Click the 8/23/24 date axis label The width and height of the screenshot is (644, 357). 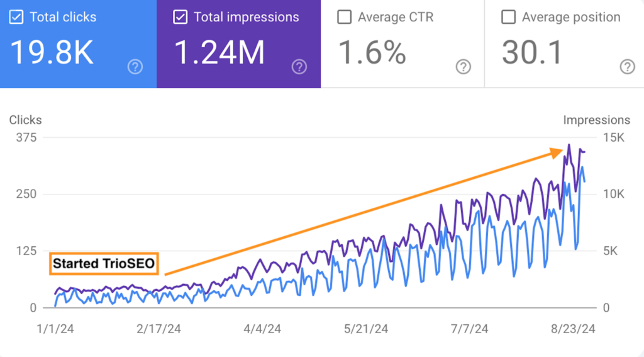tap(572, 329)
